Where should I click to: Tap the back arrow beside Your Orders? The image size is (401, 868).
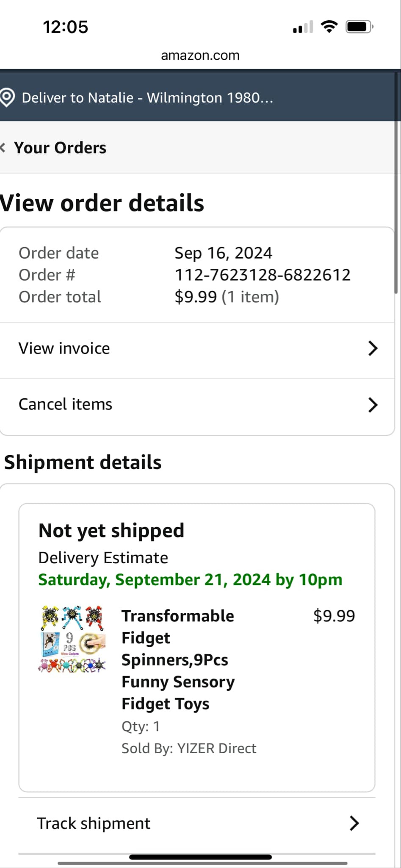coord(3,147)
